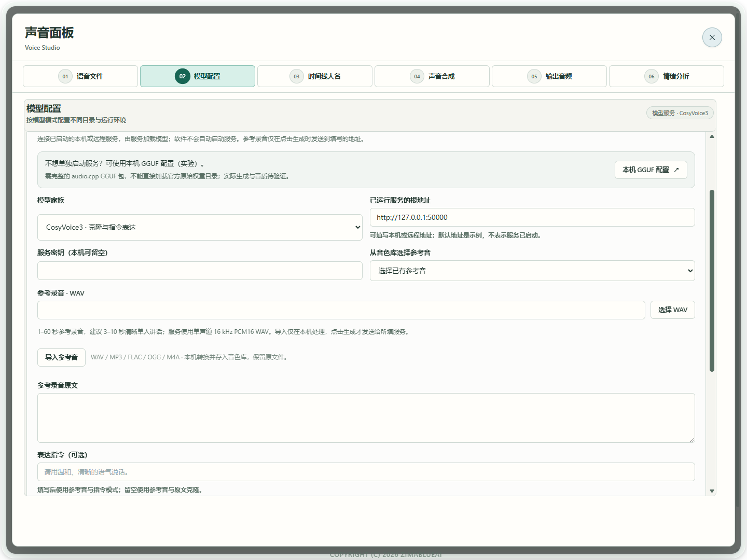
Task: Select the 02 模型配置 tab
Action: coord(198,76)
